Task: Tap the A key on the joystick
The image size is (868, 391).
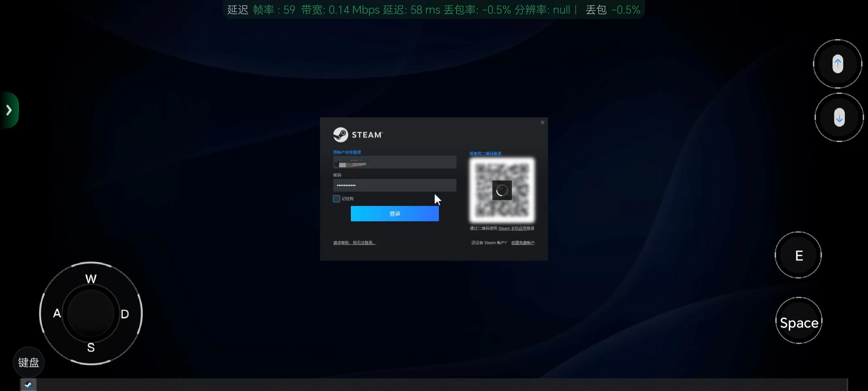Action: click(57, 313)
